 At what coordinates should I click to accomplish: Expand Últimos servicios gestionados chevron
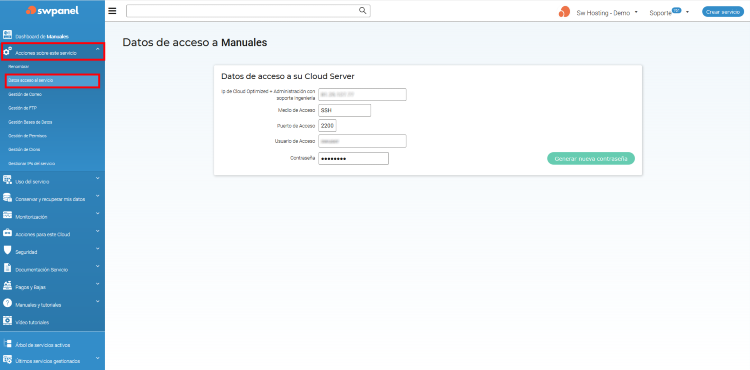click(98, 358)
